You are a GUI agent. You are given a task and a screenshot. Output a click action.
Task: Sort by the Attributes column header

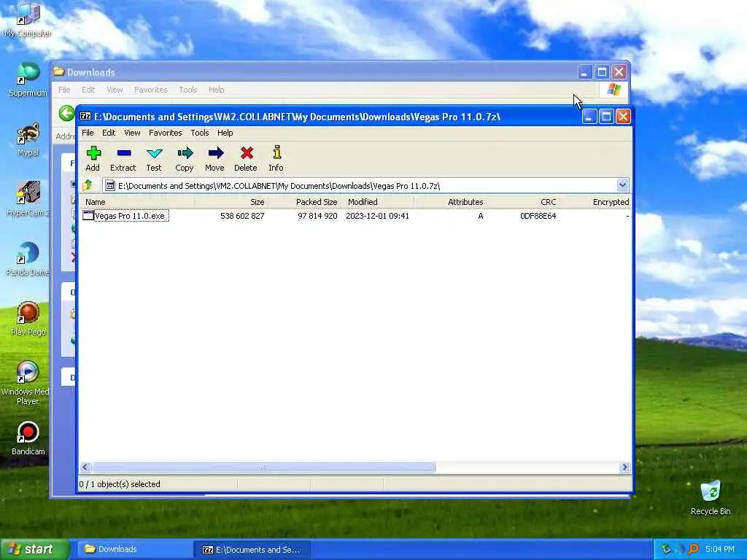pyautogui.click(x=450, y=202)
